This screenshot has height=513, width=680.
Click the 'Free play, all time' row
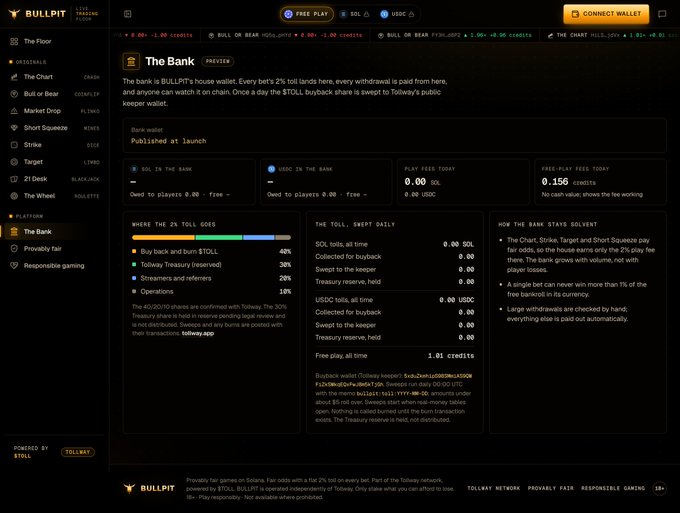tap(395, 356)
